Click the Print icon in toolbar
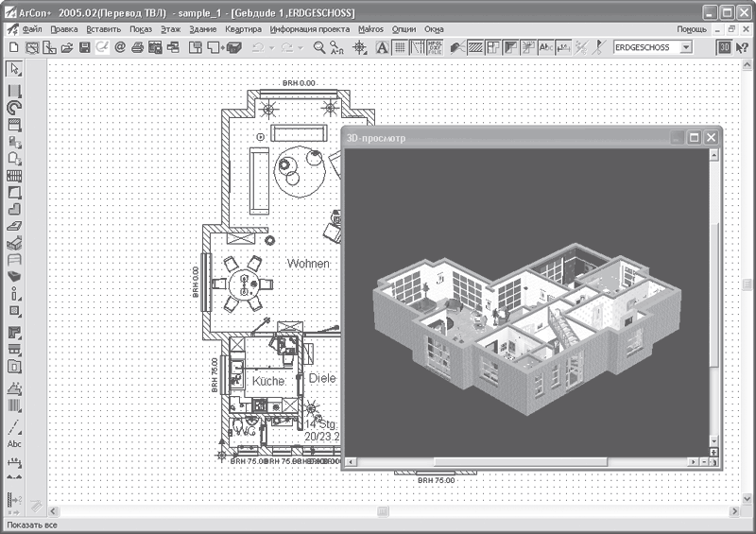This screenshot has height=534, width=756. (138, 46)
